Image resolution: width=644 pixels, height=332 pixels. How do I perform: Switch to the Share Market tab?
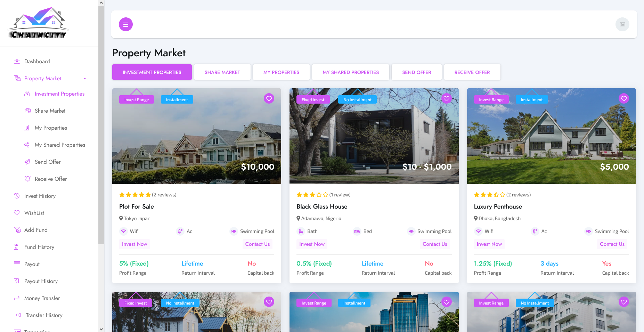click(x=222, y=72)
